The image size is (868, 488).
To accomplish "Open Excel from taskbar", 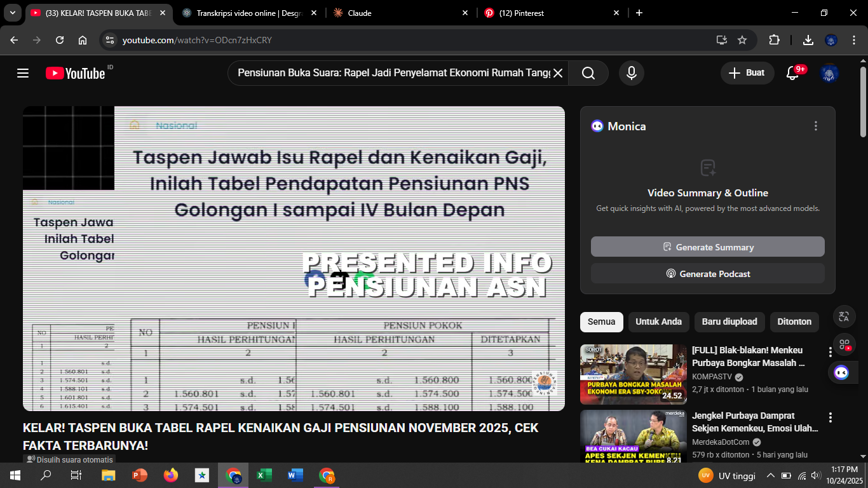I will 264,475.
